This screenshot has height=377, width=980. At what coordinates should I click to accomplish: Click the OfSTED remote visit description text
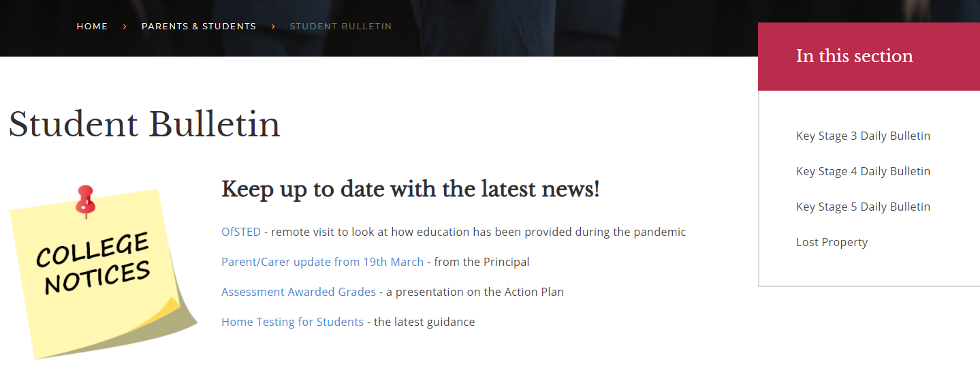(x=478, y=232)
